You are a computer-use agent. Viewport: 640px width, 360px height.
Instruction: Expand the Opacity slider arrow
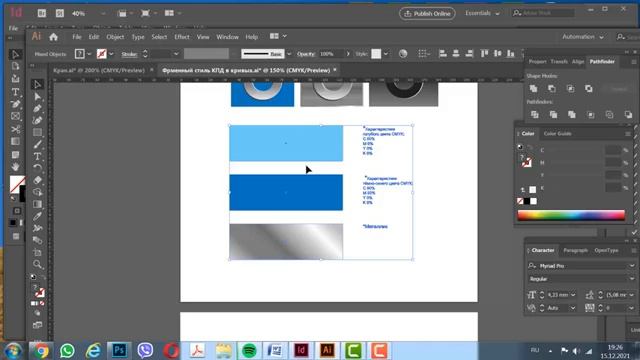click(348, 54)
